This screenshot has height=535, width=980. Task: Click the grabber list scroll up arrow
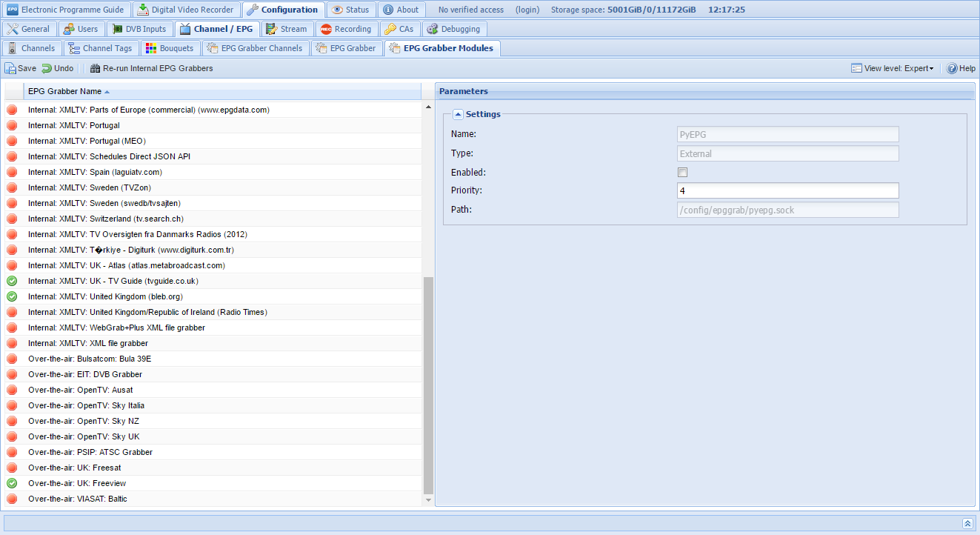pos(428,107)
